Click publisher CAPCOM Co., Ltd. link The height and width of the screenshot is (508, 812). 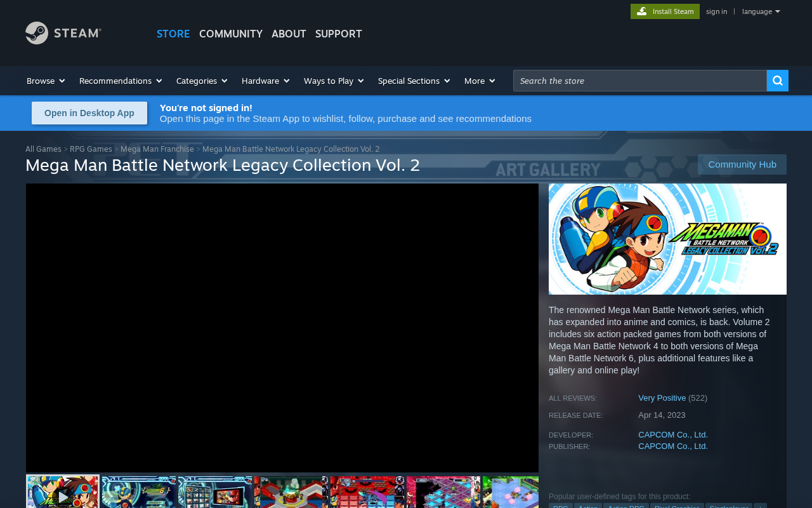pos(673,446)
